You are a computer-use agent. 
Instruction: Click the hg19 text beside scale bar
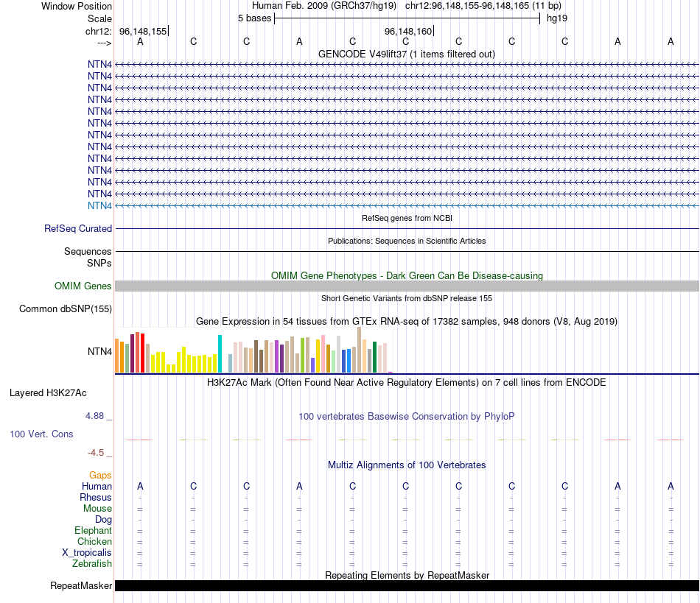[x=557, y=18]
